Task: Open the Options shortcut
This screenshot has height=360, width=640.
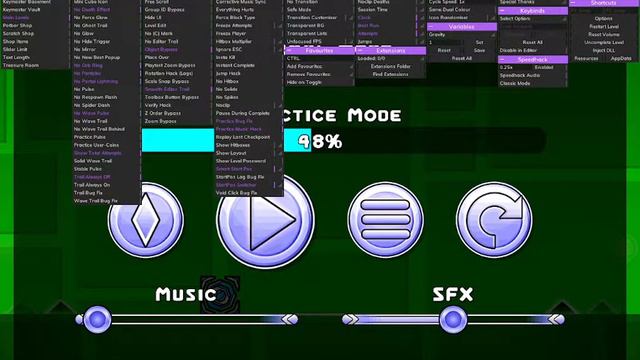Action: (x=604, y=19)
